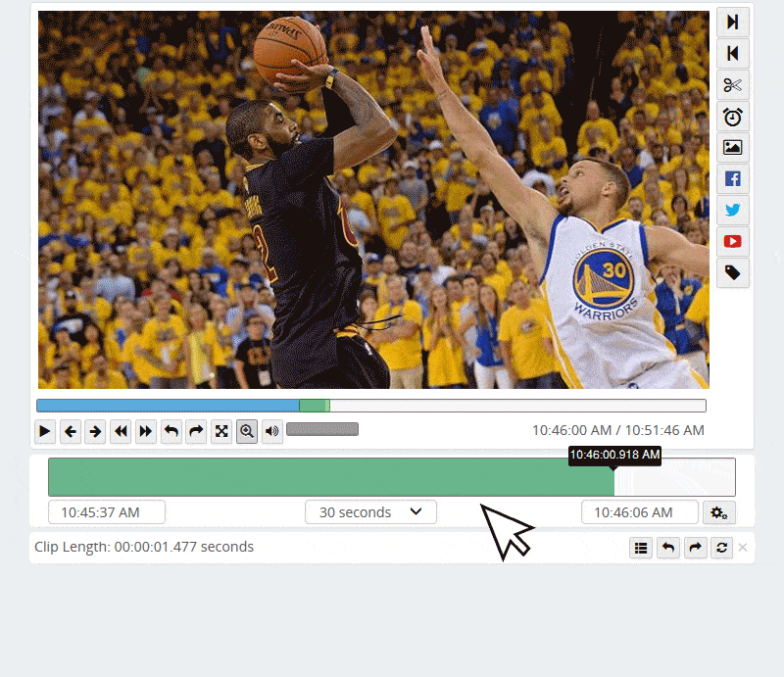
Task: Open the clip list icon
Action: 641,548
